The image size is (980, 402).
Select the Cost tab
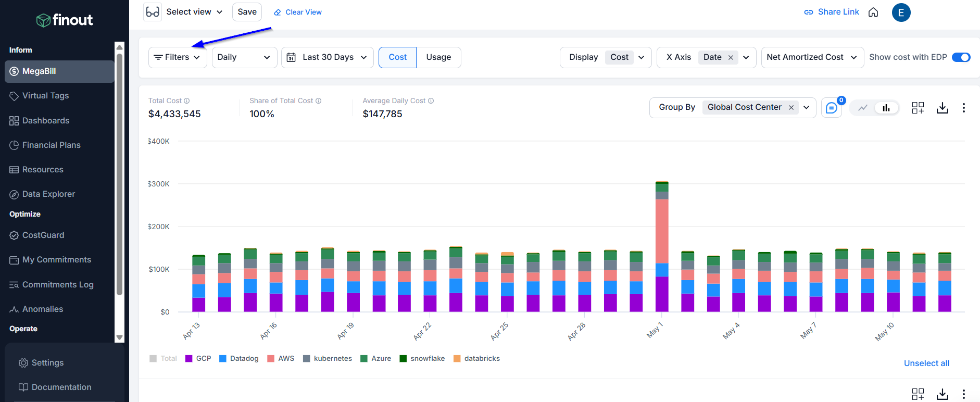[398, 57]
